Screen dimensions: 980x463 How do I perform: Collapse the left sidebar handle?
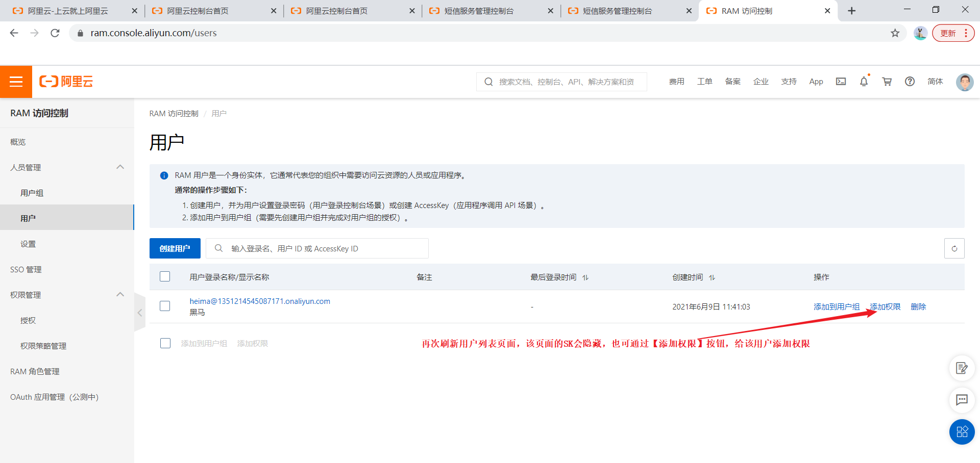pos(139,313)
